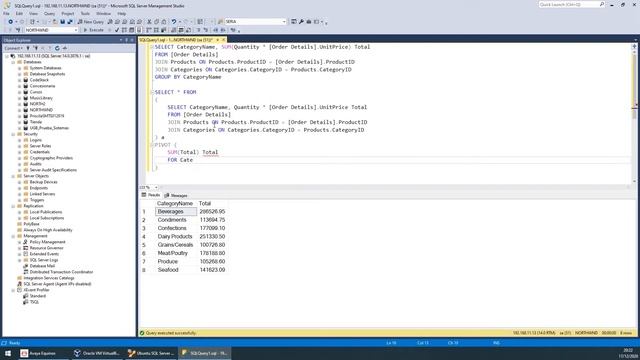640x360 pixels.
Task: Click the Refresh icon in Object Explorer
Action: point(57,48)
